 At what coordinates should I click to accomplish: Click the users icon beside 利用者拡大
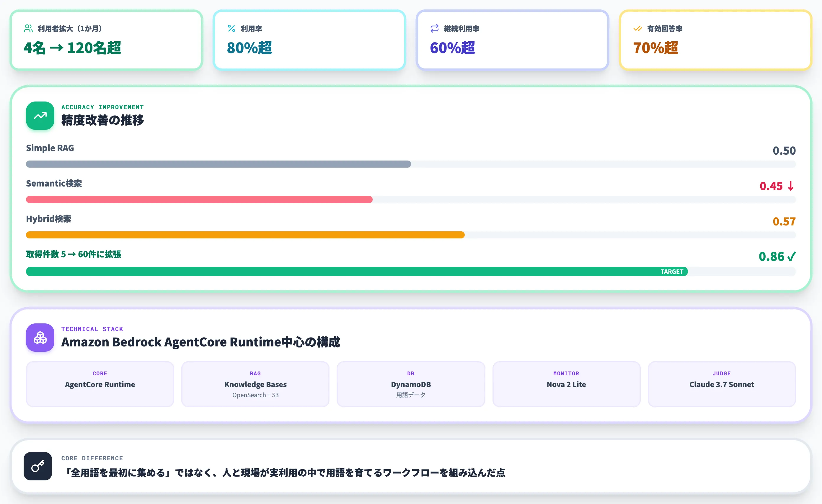(x=28, y=29)
